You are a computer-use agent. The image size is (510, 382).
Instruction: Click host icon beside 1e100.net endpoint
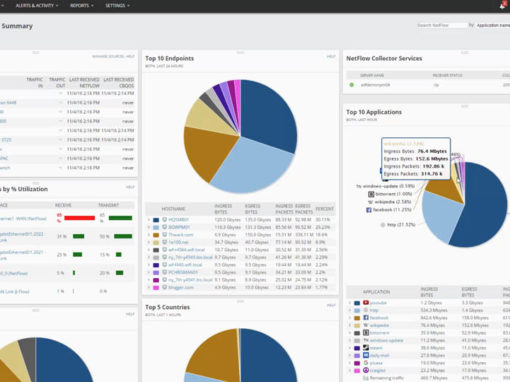pos(164,242)
